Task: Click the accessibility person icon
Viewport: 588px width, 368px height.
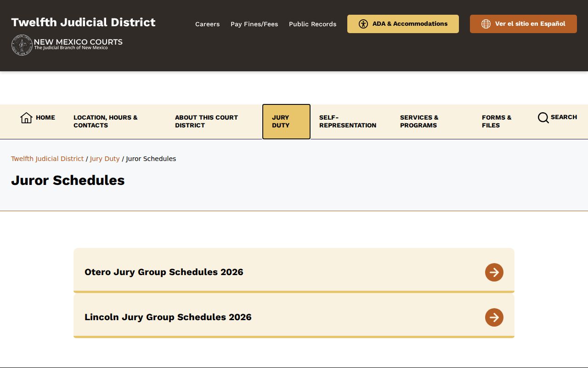Action: [x=363, y=24]
